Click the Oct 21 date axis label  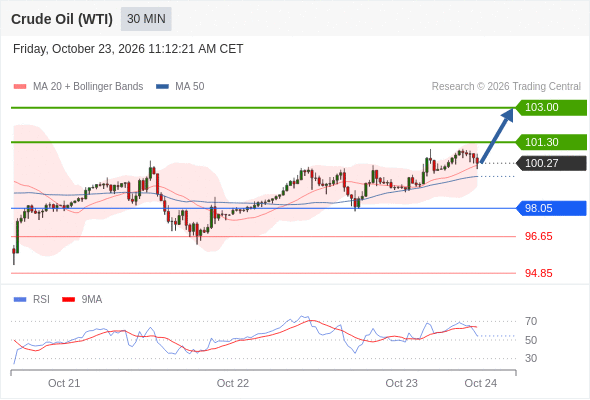click(64, 383)
